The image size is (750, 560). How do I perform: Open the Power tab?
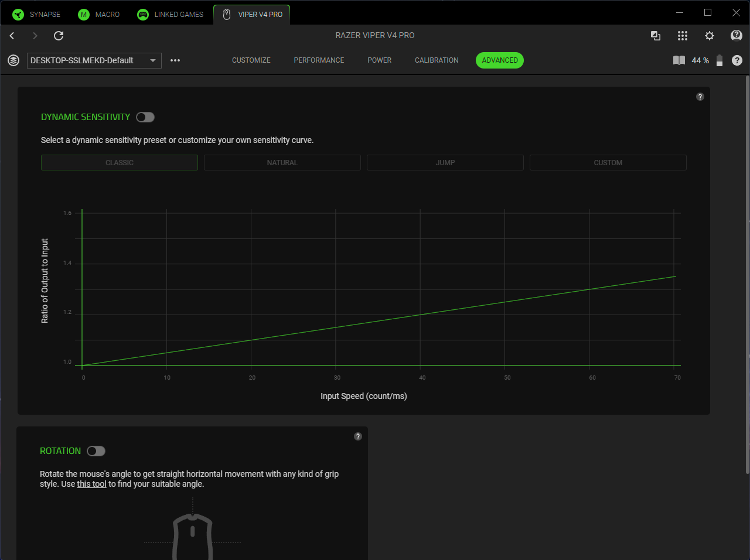380,60
